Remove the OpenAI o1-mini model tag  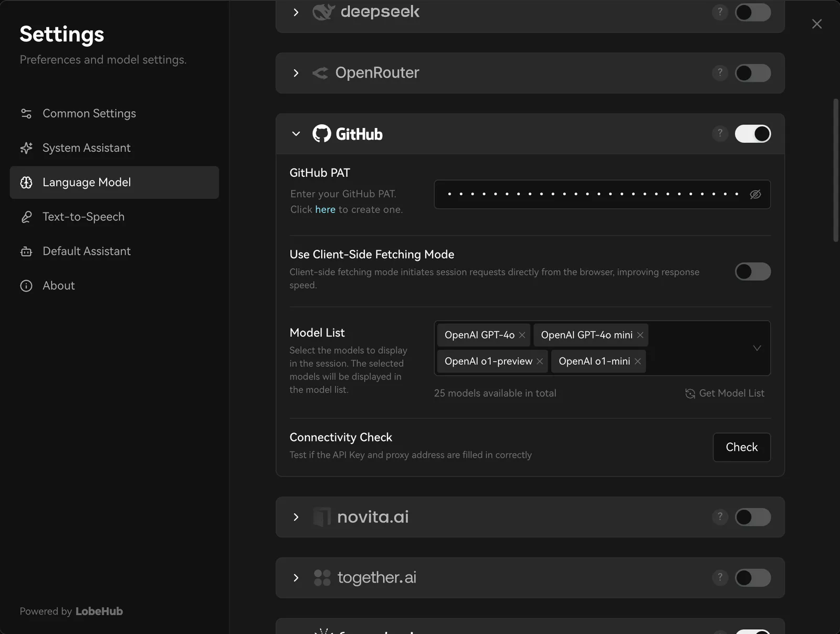point(637,361)
